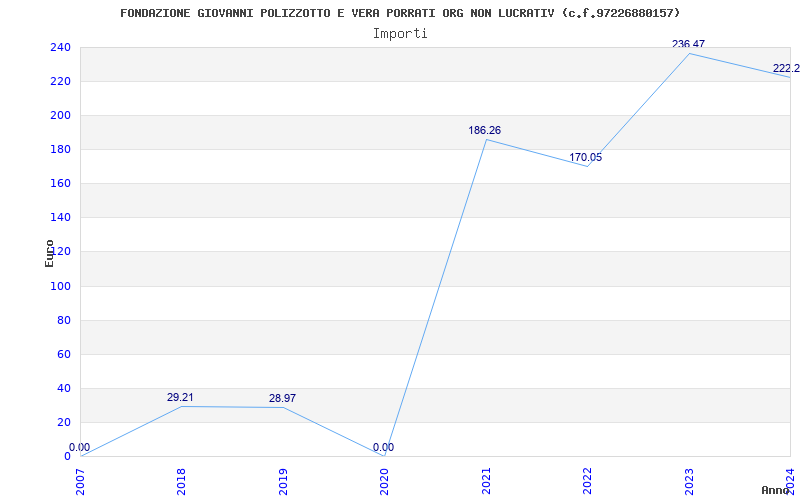This screenshot has width=800, height=500.
Task: Click the 20 y-axis tick label
Action: click(x=63, y=422)
